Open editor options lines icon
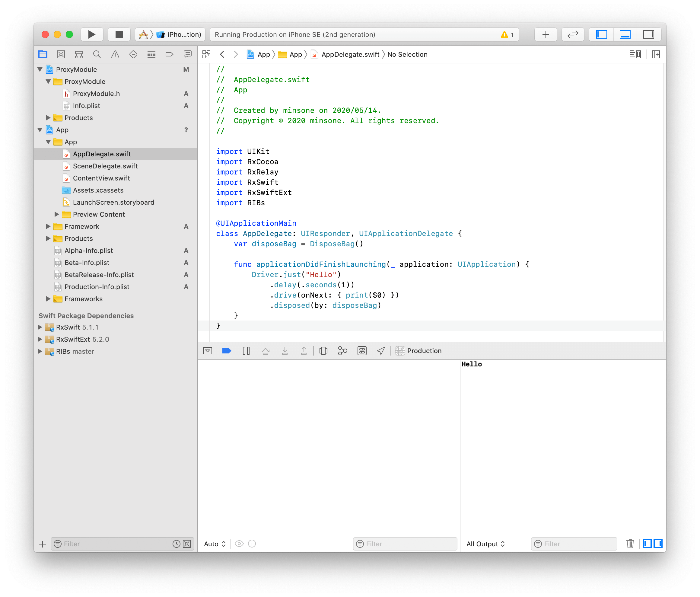Viewport: 700px width, 597px height. 635,54
